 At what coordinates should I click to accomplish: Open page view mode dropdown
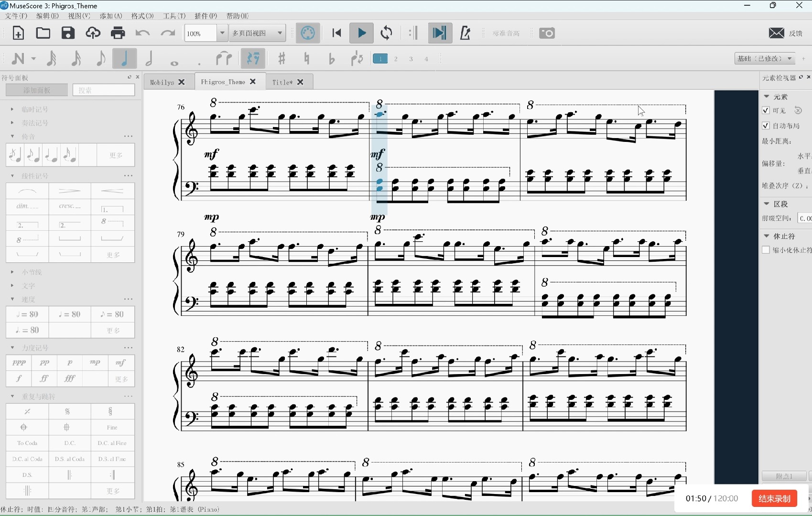pos(257,33)
